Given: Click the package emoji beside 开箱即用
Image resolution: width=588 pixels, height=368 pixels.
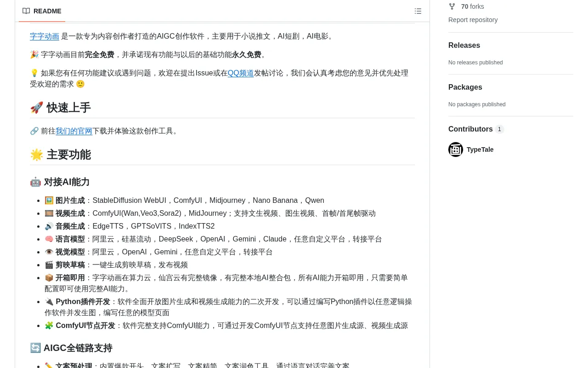Looking at the screenshot, I should [x=49, y=278].
